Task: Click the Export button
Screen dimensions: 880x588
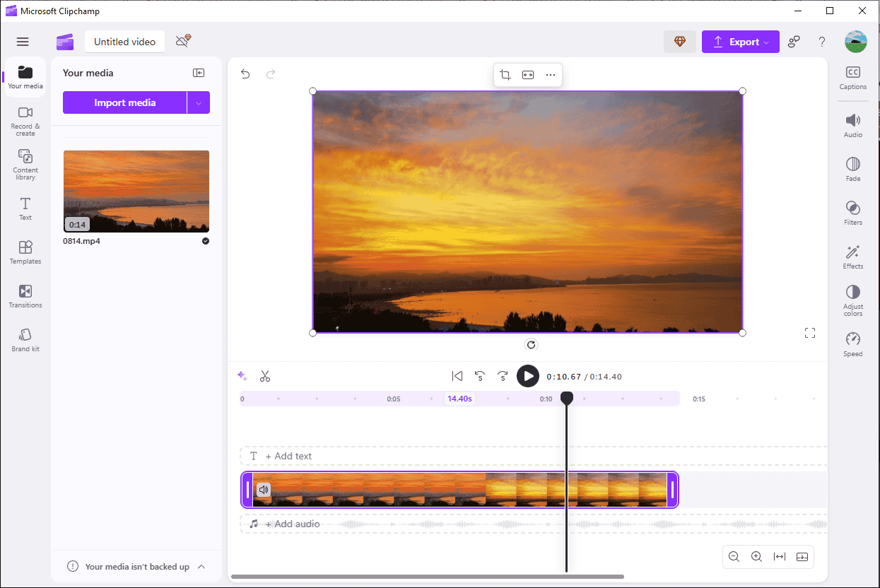Action: [739, 42]
